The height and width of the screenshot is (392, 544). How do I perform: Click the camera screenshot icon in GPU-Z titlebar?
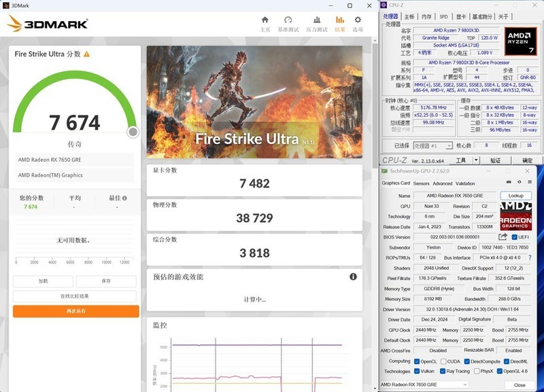508,183
